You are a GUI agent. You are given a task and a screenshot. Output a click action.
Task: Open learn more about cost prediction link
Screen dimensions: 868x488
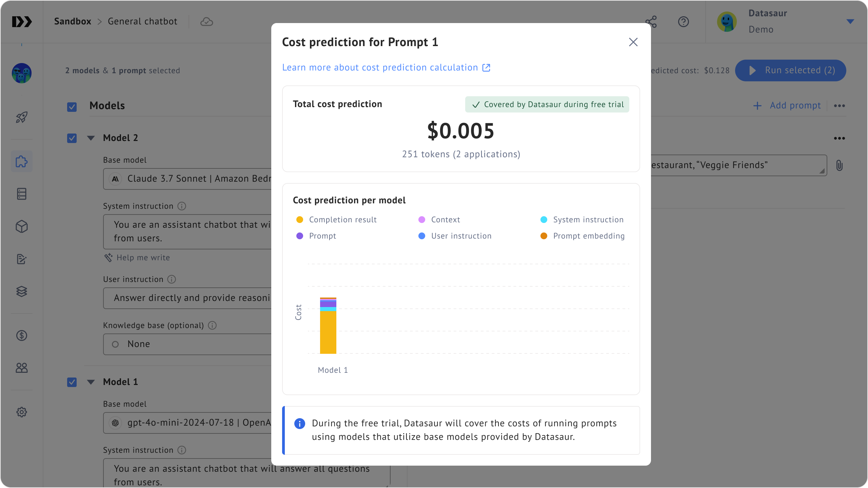point(386,67)
